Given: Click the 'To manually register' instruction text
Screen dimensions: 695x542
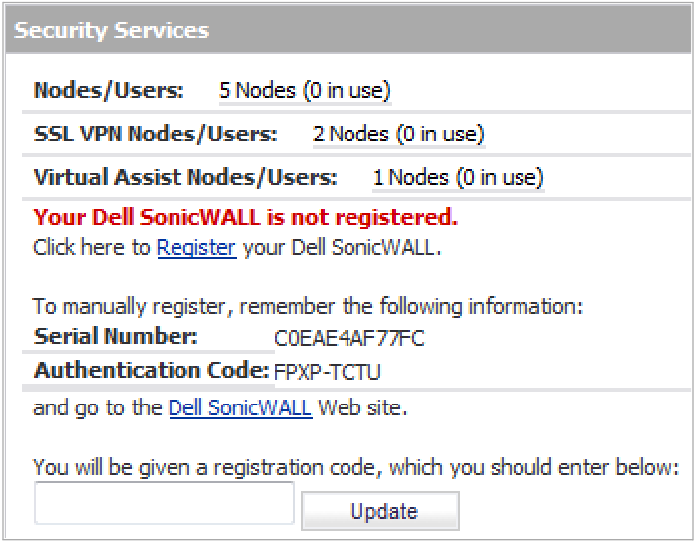Looking at the screenshot, I should [x=307, y=306].
